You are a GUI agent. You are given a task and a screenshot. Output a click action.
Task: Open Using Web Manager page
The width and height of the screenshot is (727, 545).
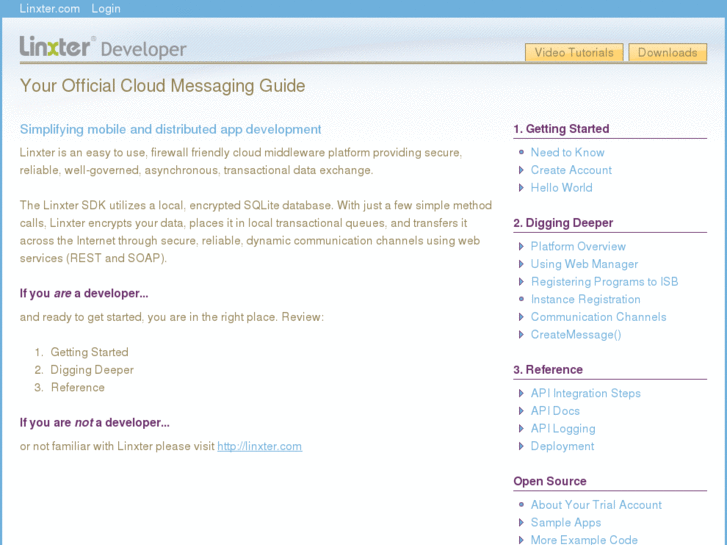[584, 264]
